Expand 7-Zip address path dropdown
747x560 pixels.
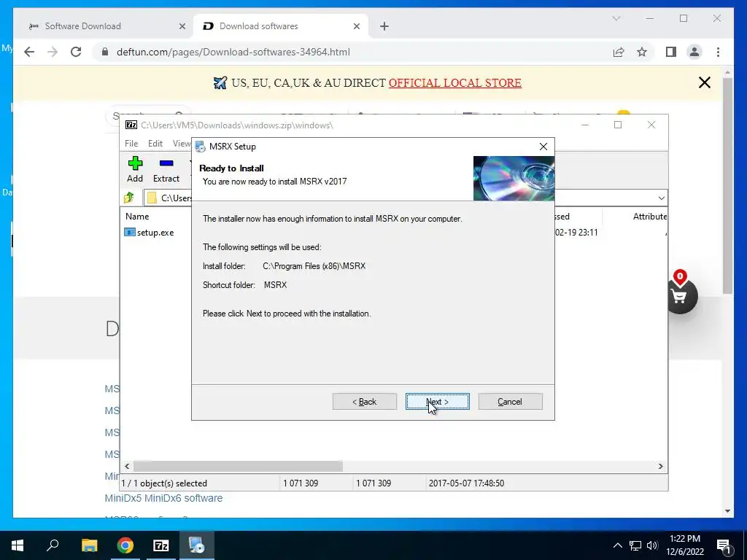click(x=661, y=198)
